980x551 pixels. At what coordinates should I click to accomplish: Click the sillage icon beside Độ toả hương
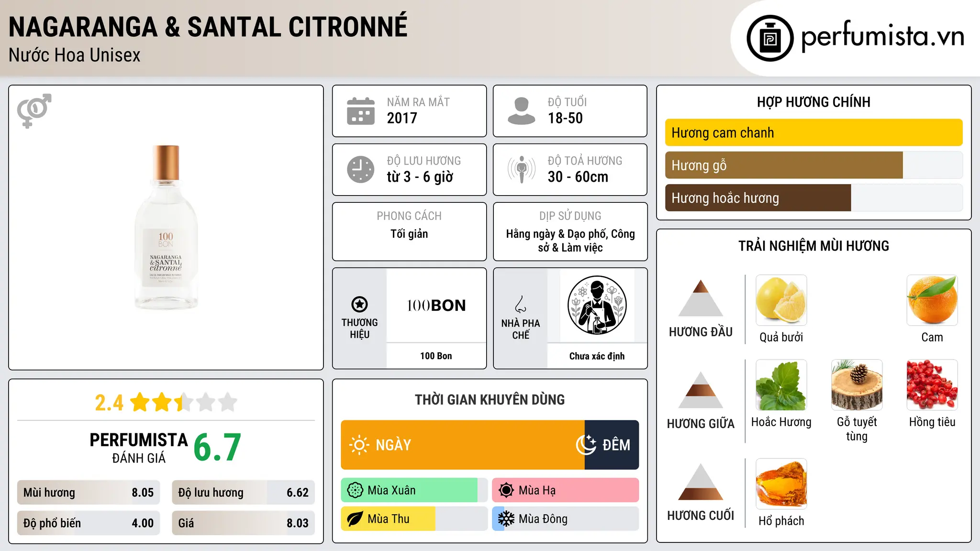click(522, 169)
